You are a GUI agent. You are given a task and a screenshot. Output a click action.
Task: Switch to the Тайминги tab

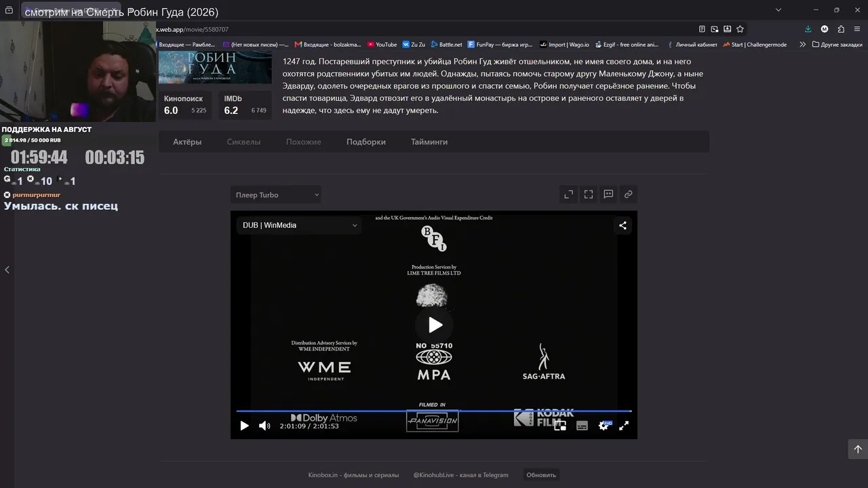point(429,142)
